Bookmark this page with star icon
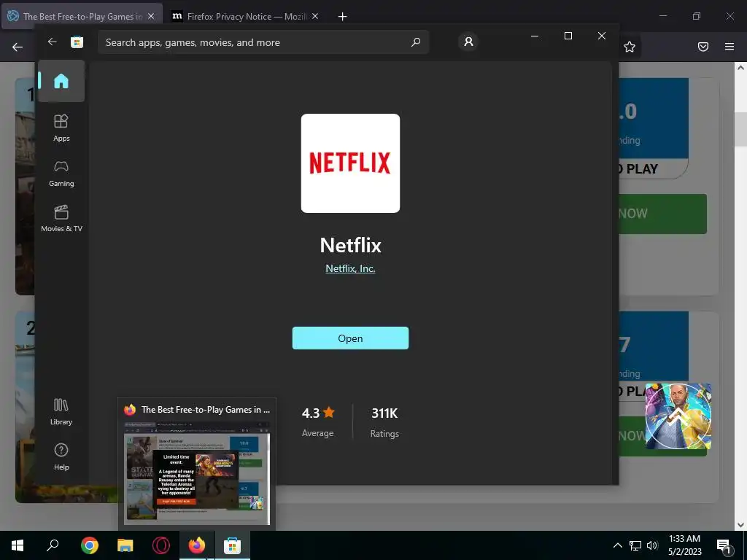Viewport: 747px width, 560px height. point(630,47)
